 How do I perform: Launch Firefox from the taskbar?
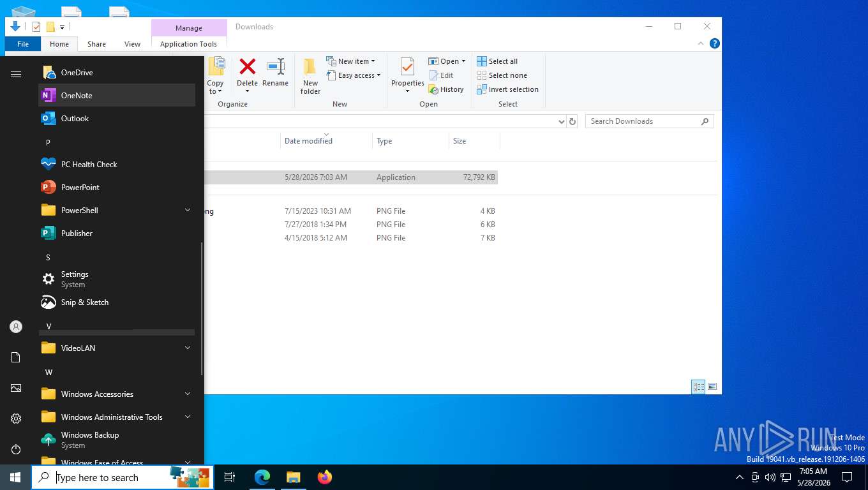(325, 477)
